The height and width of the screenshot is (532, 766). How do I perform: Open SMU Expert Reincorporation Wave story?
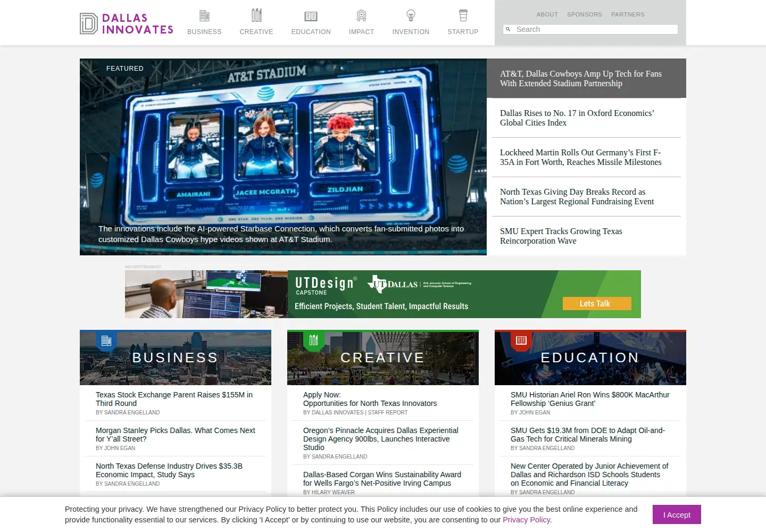pyautogui.click(x=561, y=236)
